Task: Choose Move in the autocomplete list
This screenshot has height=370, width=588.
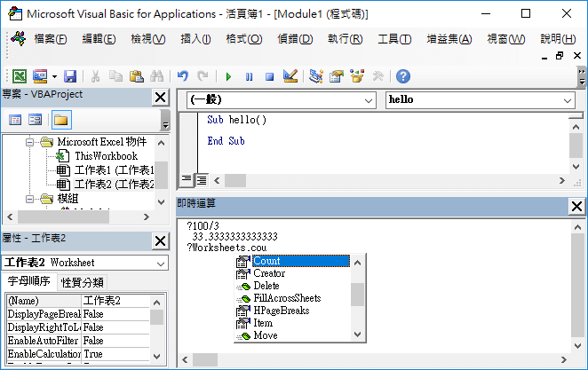Action: (266, 335)
